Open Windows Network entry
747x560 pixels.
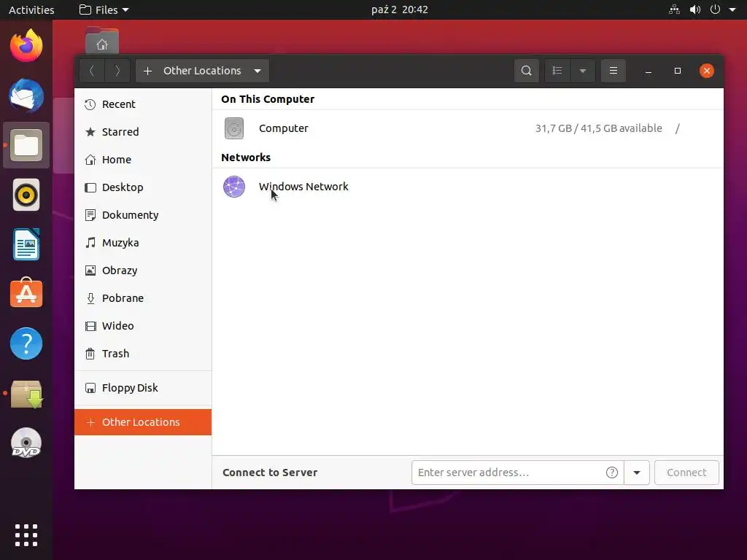[x=468, y=186]
